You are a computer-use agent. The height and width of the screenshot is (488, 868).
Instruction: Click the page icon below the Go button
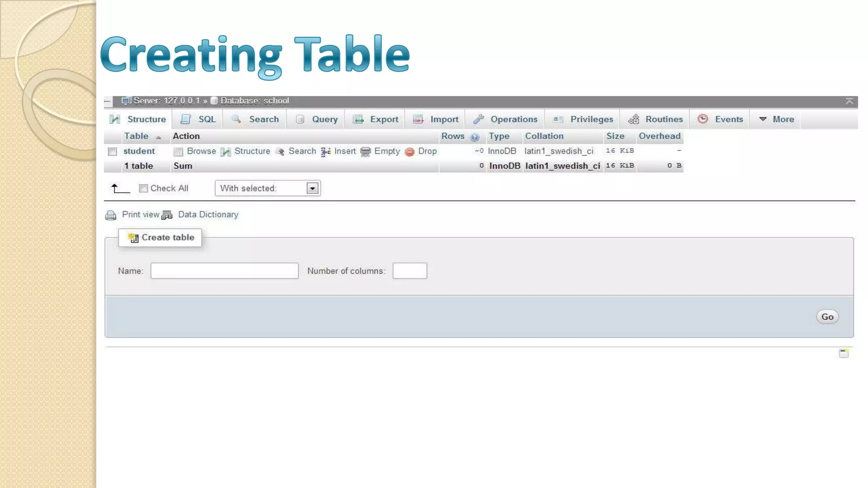tap(843, 353)
